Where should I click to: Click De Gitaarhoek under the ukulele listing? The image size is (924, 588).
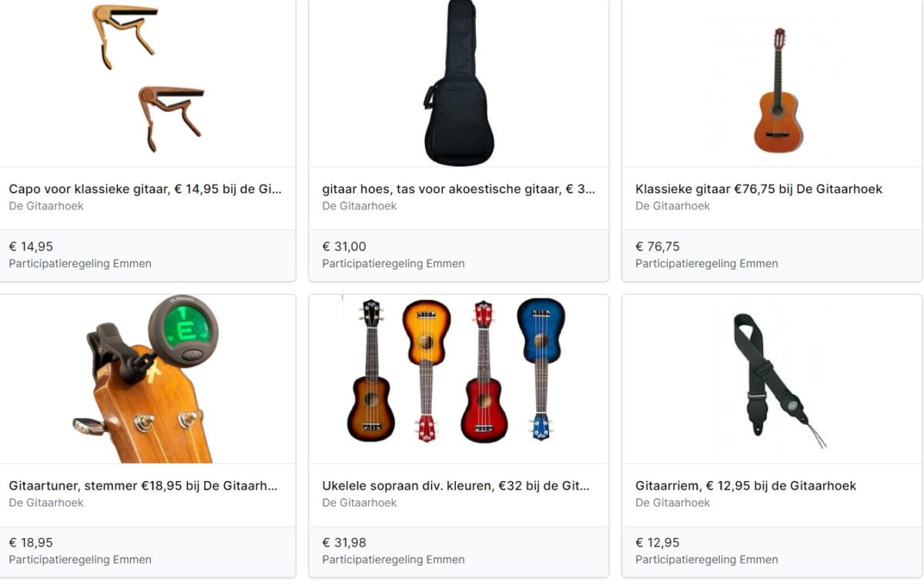click(x=360, y=503)
